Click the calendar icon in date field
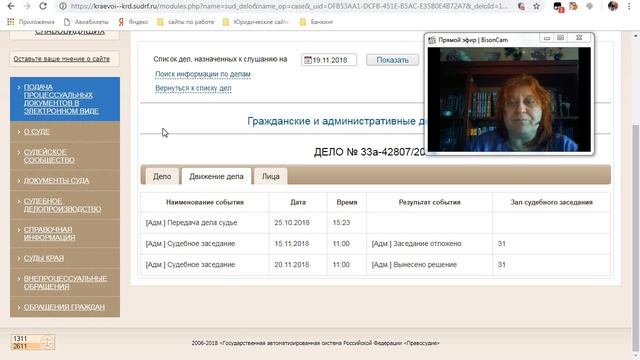 (x=308, y=60)
